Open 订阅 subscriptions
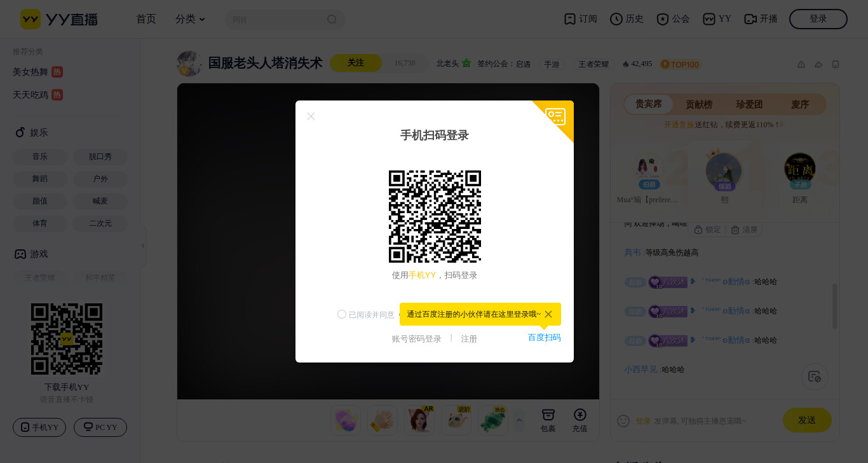This screenshot has width=868, height=463. coord(581,19)
